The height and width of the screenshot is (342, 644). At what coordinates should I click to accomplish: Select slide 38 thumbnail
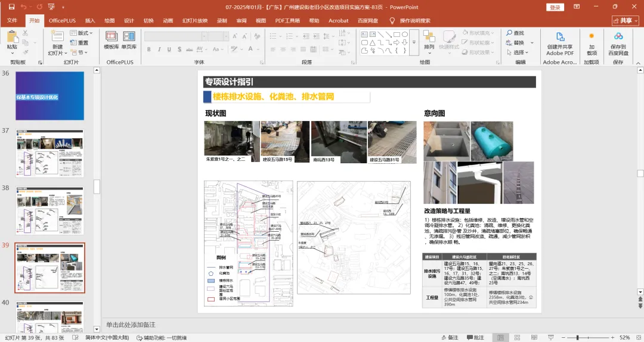tap(49, 210)
